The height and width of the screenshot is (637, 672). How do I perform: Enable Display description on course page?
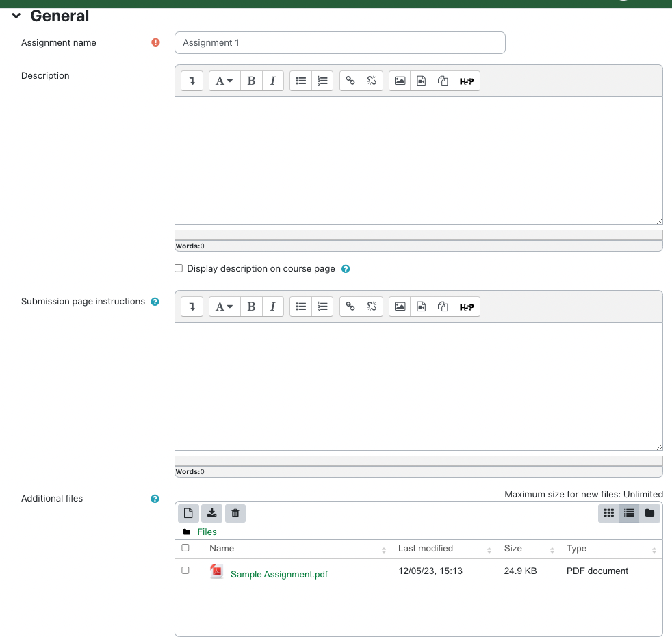tap(179, 269)
